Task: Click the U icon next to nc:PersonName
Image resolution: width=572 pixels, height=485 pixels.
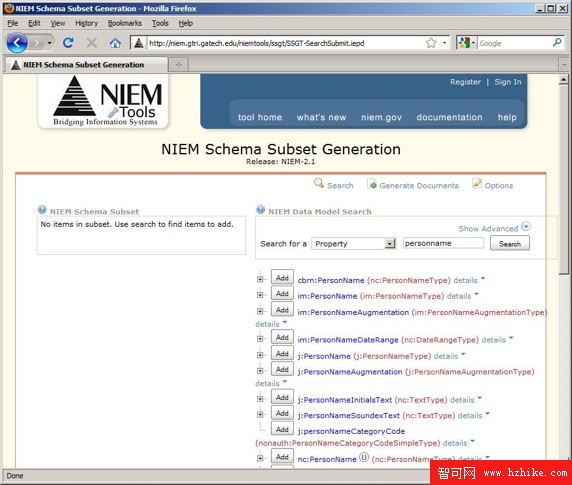Action: coord(364,457)
